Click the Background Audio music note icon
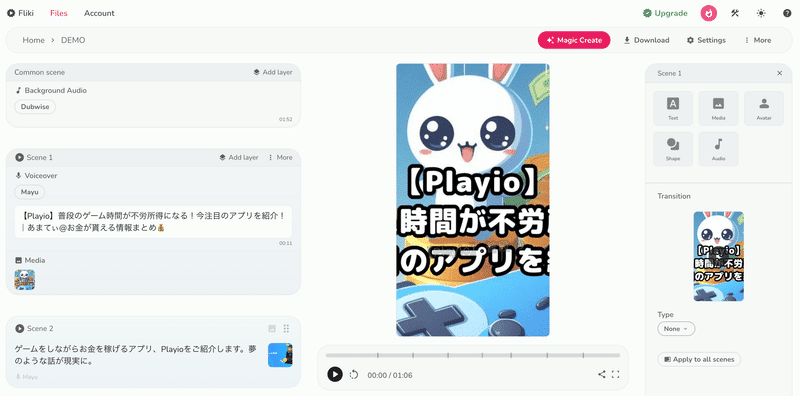800x396 pixels. coord(19,90)
